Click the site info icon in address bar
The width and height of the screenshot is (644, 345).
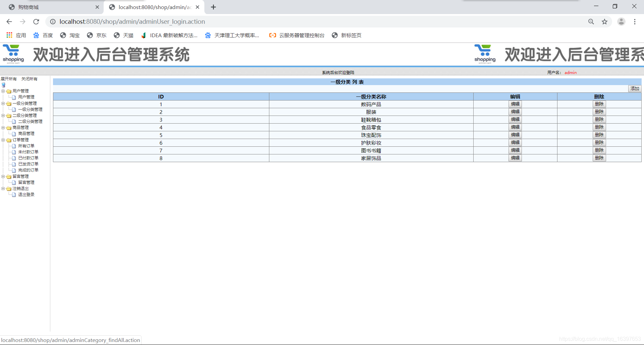53,21
